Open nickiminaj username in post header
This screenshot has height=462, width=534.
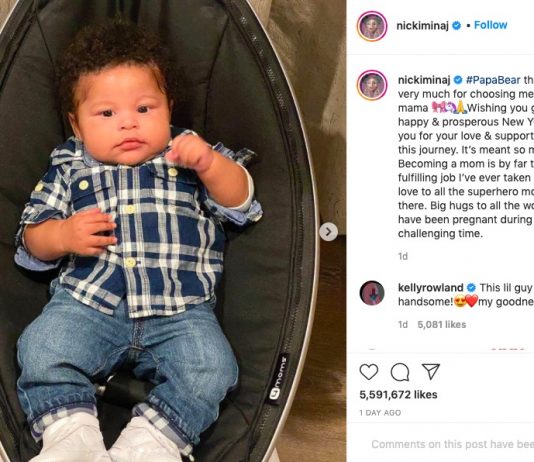coord(422,26)
